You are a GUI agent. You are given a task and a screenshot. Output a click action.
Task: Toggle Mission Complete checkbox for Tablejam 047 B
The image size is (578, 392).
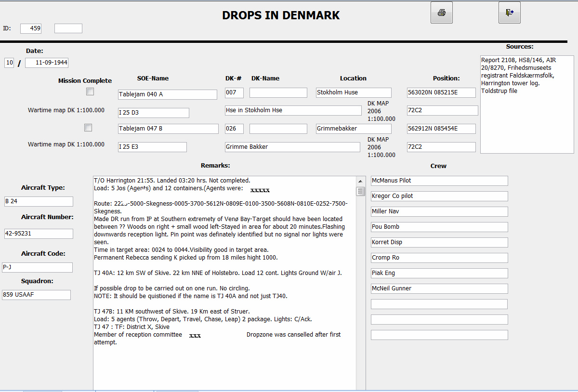(x=88, y=128)
